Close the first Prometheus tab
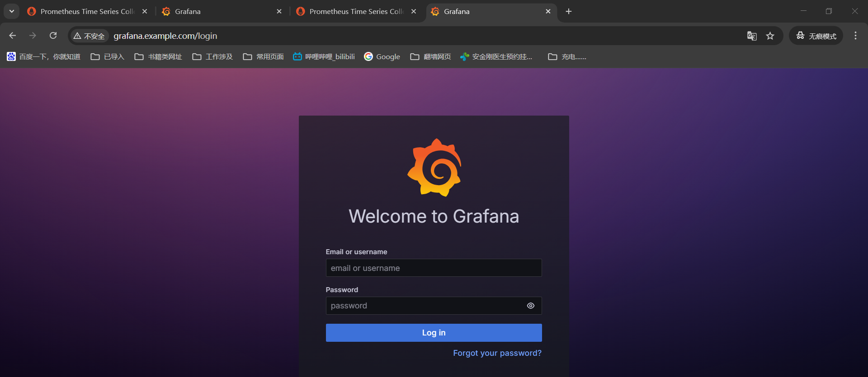 point(145,11)
